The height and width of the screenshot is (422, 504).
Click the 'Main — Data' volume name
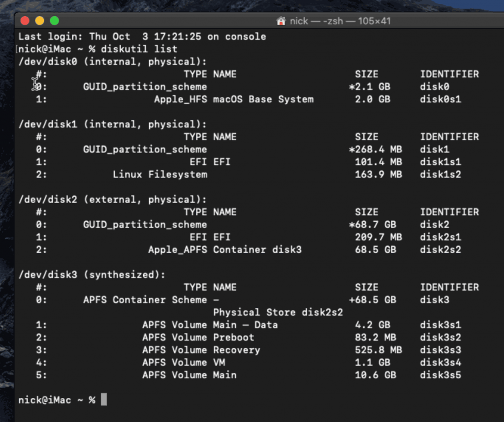246,324
